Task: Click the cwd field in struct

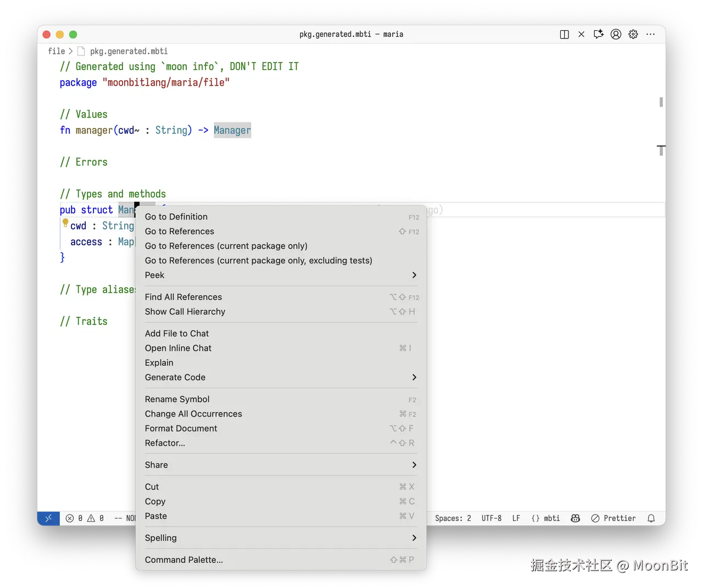Action: (x=78, y=226)
